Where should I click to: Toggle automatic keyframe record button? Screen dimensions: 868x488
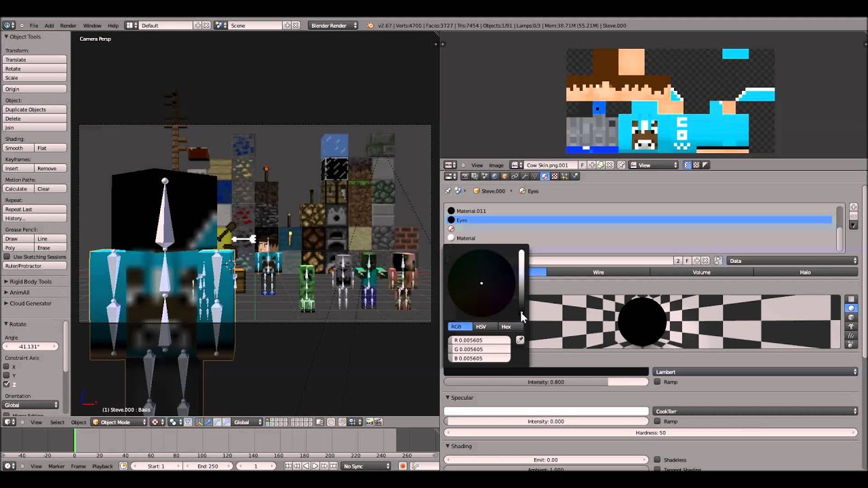(402, 466)
